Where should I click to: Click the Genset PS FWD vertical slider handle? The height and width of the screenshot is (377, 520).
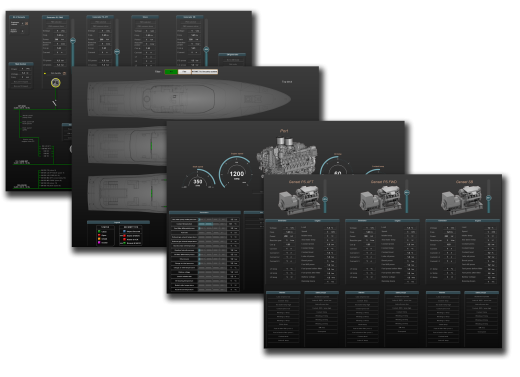[407, 193]
